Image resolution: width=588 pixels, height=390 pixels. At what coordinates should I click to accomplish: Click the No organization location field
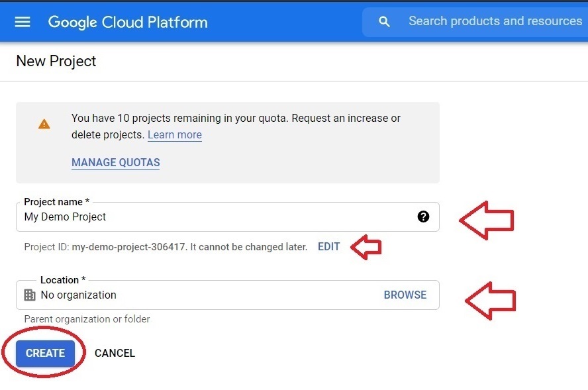(228, 295)
